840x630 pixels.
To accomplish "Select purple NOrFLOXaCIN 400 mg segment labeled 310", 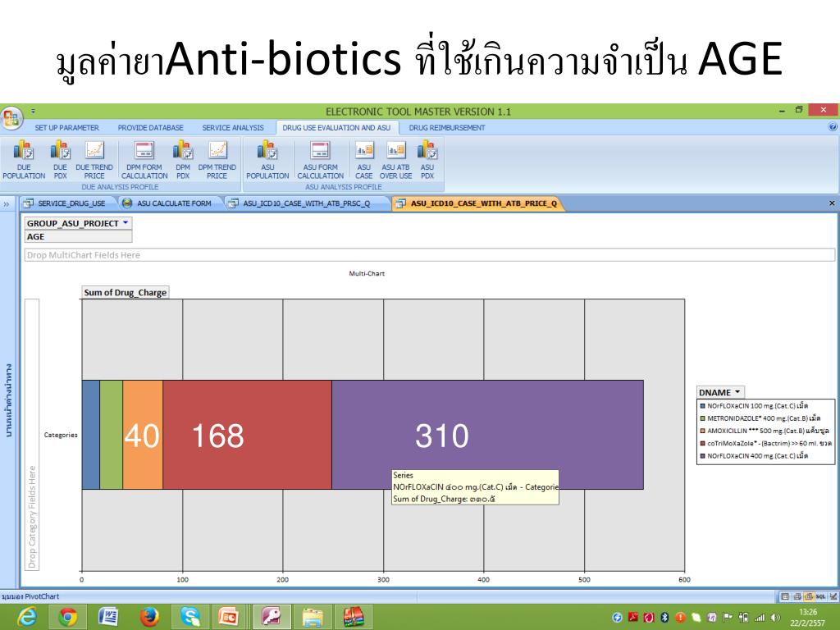I will 487,435.
